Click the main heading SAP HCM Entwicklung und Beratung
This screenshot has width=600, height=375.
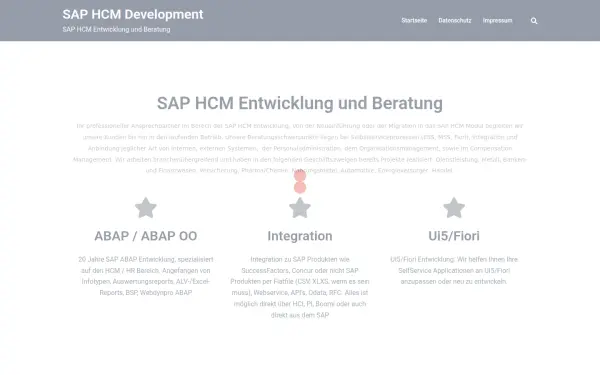300,103
